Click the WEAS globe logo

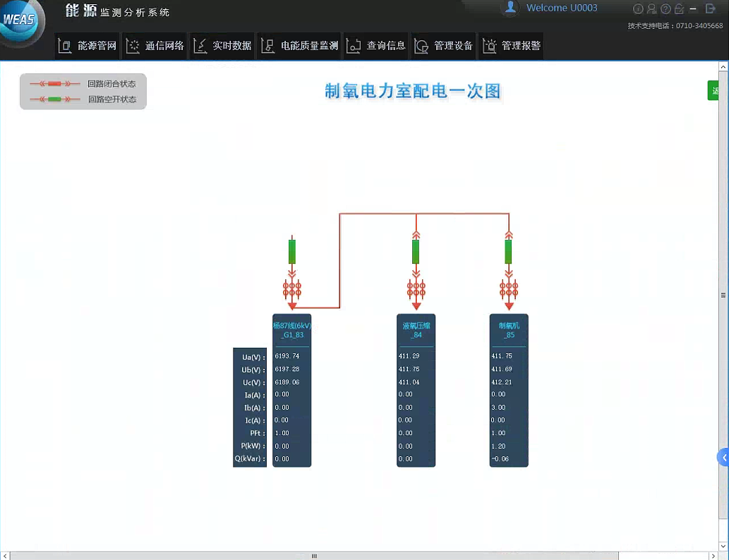tap(20, 21)
